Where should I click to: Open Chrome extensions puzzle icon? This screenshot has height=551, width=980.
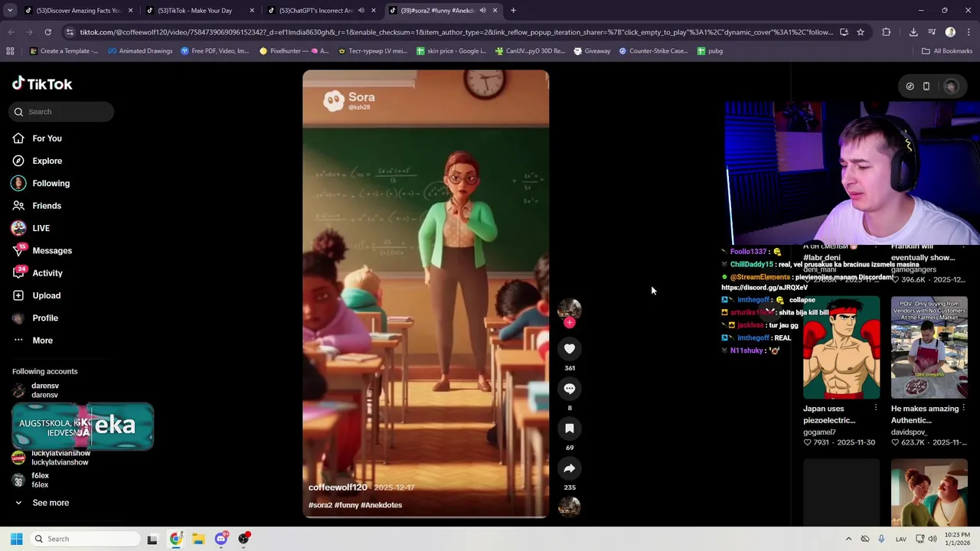pos(887,32)
